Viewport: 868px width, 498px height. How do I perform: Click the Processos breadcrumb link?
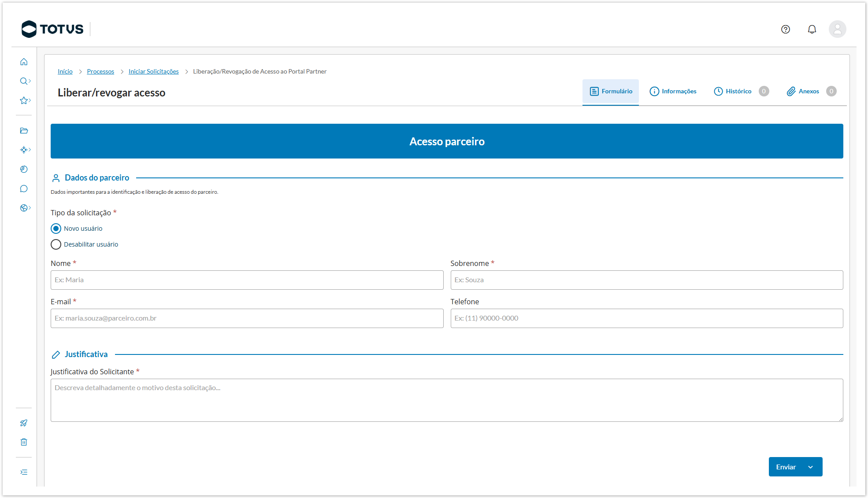(100, 71)
